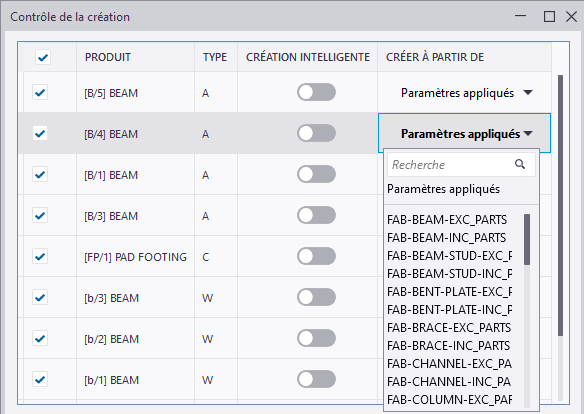Toggle the select-all checkbox in the header row
584x414 pixels.
[43, 57]
